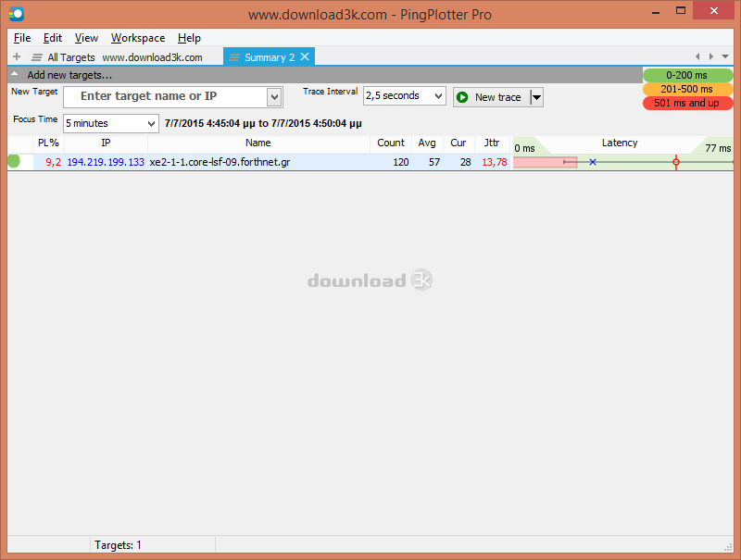Image resolution: width=741 pixels, height=560 pixels.
Task: Click the green 0-200 ms legend swatch
Action: (x=687, y=75)
